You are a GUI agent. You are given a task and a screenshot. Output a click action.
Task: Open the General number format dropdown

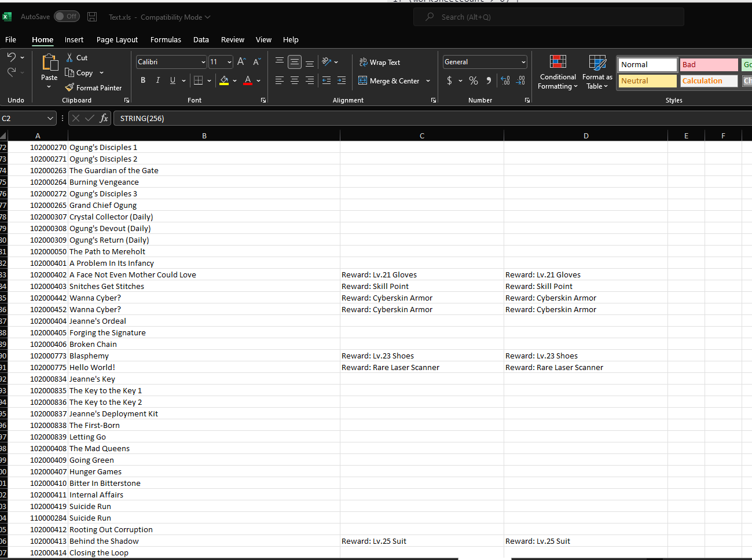(x=523, y=62)
